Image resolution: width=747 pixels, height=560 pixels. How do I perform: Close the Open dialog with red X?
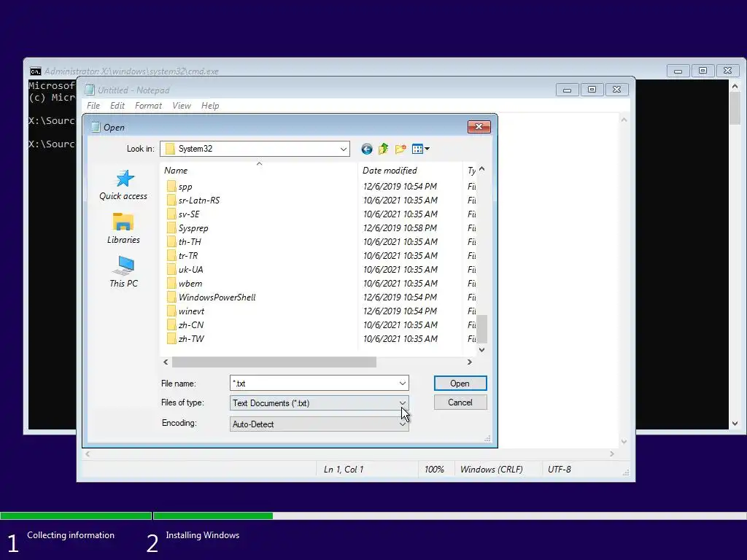click(479, 126)
